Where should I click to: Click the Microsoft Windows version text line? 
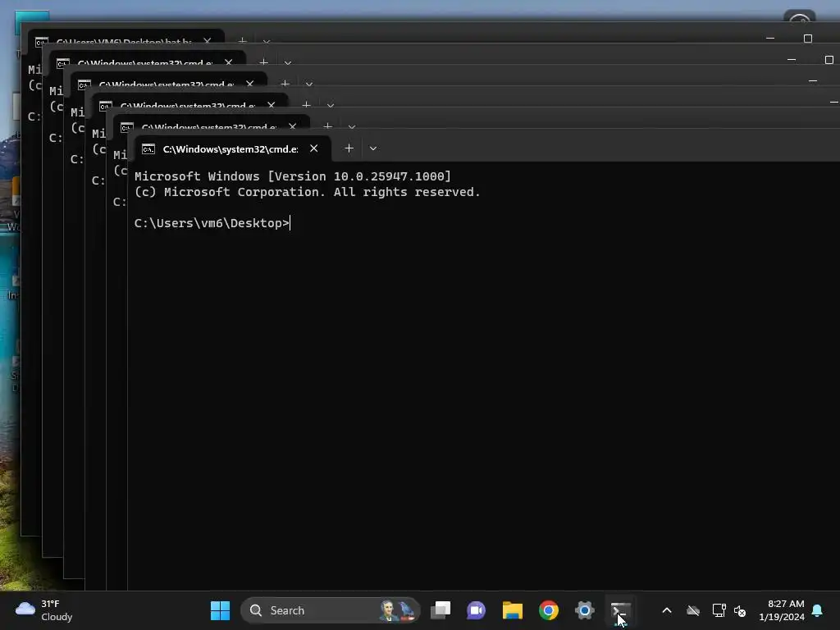tap(293, 176)
